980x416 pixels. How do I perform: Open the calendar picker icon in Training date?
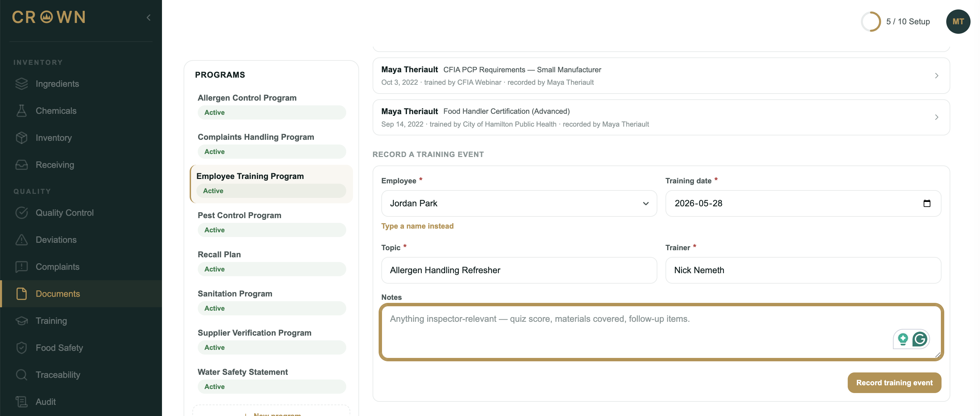coord(927,203)
